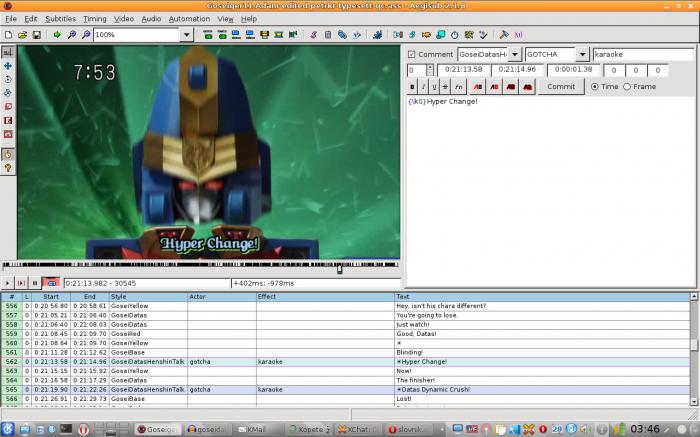Image resolution: width=700 pixels, height=437 pixels.
Task: Select row 556 'Hey, isn't his chara different?'
Action: click(x=346, y=306)
